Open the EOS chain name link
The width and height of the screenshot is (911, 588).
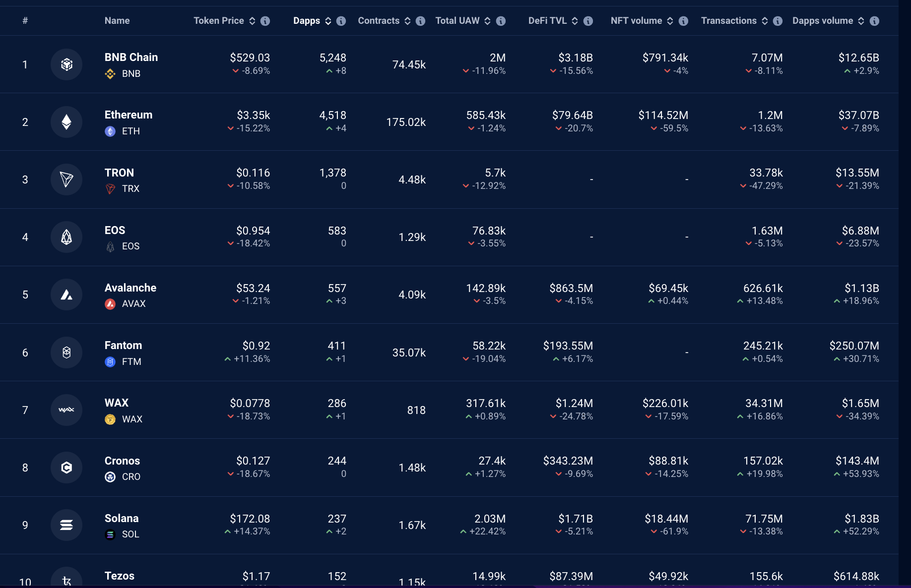point(115,230)
